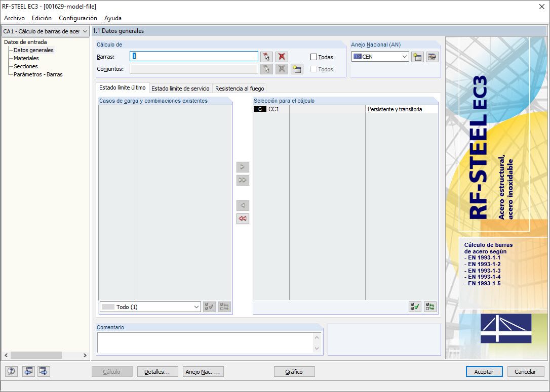This screenshot has width=550, height=392.
Task: Select Datos generales in navigator tree
Action: 33,50
